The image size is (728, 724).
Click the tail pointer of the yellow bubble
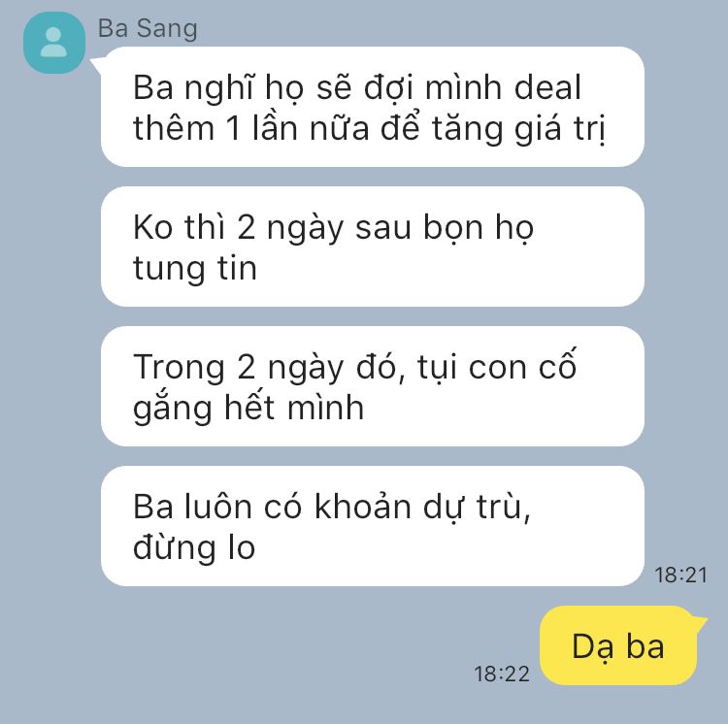click(x=699, y=622)
